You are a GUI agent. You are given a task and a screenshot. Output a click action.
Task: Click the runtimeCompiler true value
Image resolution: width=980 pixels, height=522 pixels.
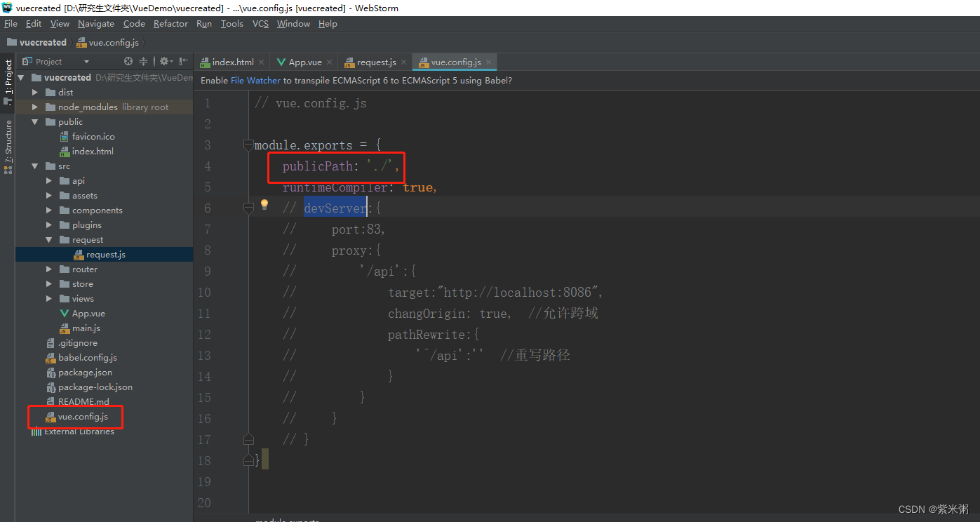point(418,187)
